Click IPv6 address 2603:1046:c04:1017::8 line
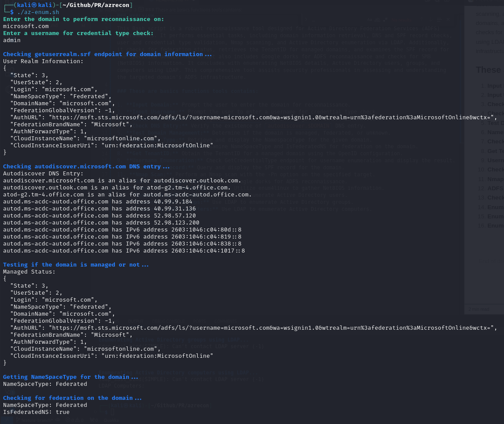Viewport: 504px width, 424px height. point(124,251)
